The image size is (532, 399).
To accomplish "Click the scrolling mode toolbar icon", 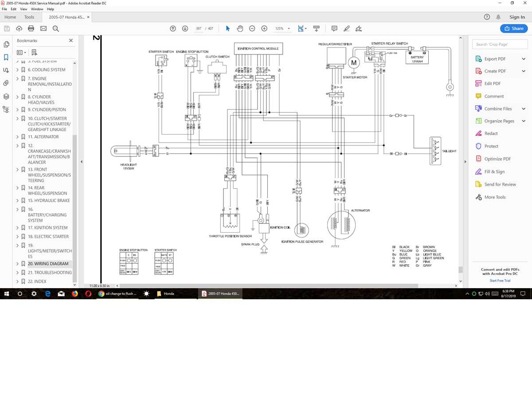I will click(x=317, y=28).
